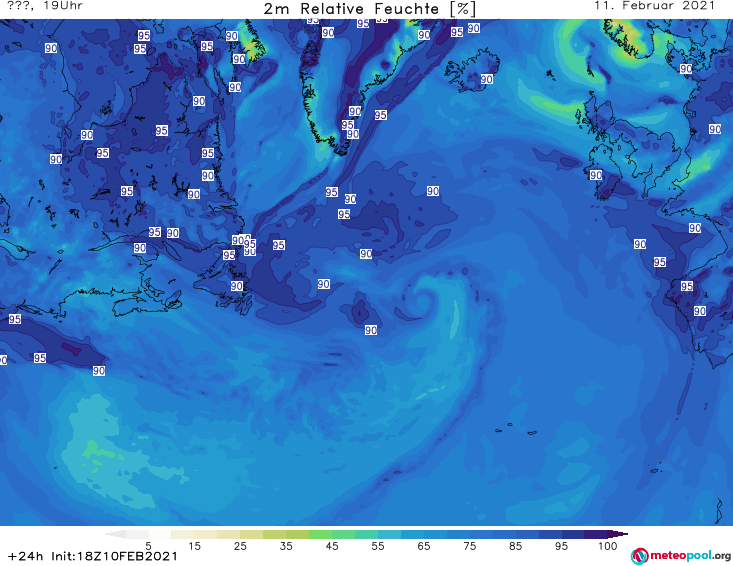
Task: Click the '???, 19Uhr' time label
Action: click(45, 6)
